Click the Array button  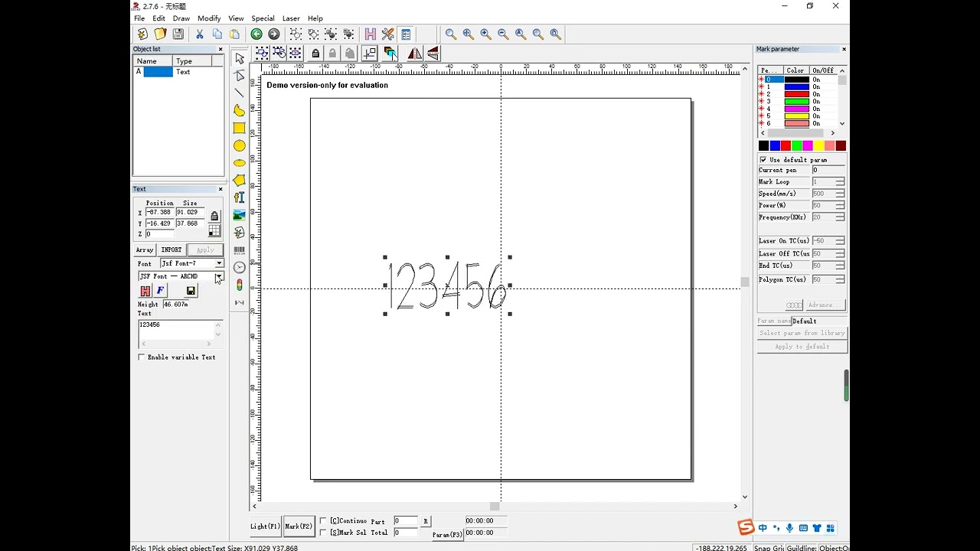click(x=145, y=250)
